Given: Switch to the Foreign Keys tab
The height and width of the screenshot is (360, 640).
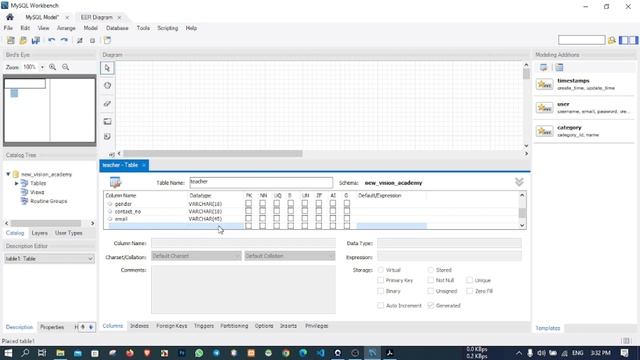Looking at the screenshot, I should [171, 326].
